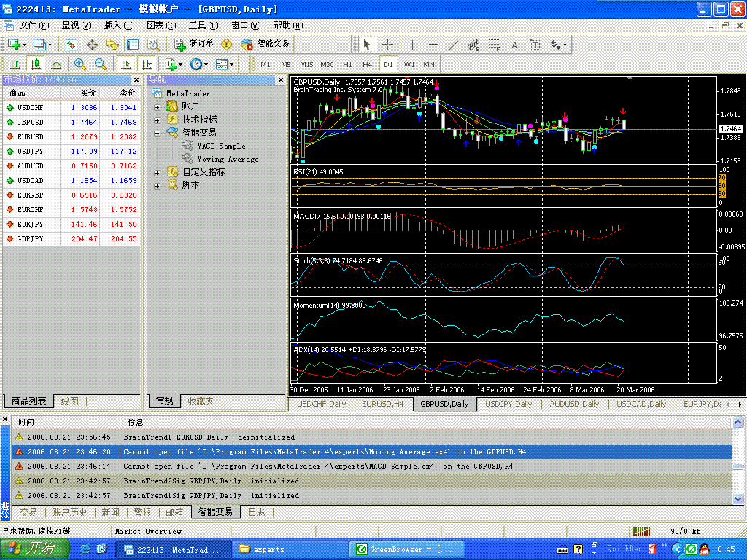Select the trendline drawing tool

tap(454, 44)
